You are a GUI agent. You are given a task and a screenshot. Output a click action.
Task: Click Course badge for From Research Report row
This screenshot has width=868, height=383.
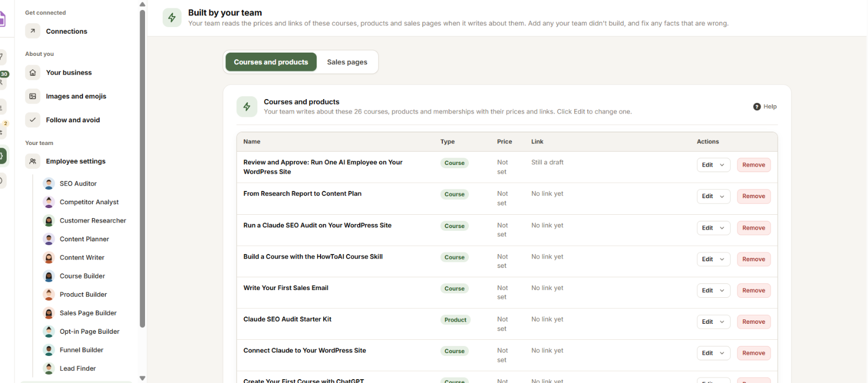[454, 195]
